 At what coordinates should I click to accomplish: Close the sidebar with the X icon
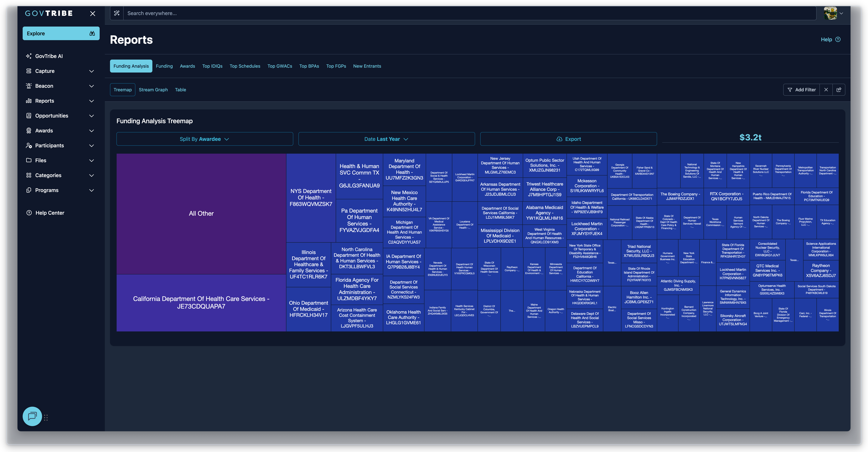click(93, 13)
